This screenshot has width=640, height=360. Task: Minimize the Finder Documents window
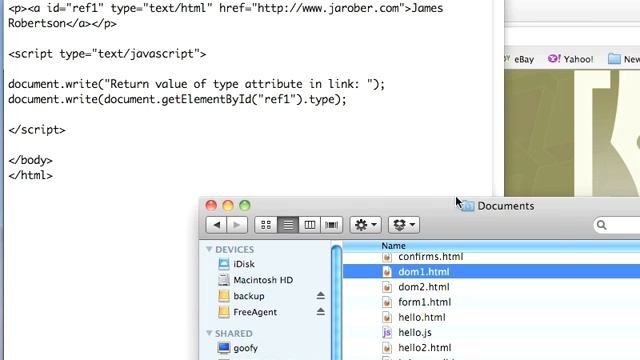tap(228, 205)
